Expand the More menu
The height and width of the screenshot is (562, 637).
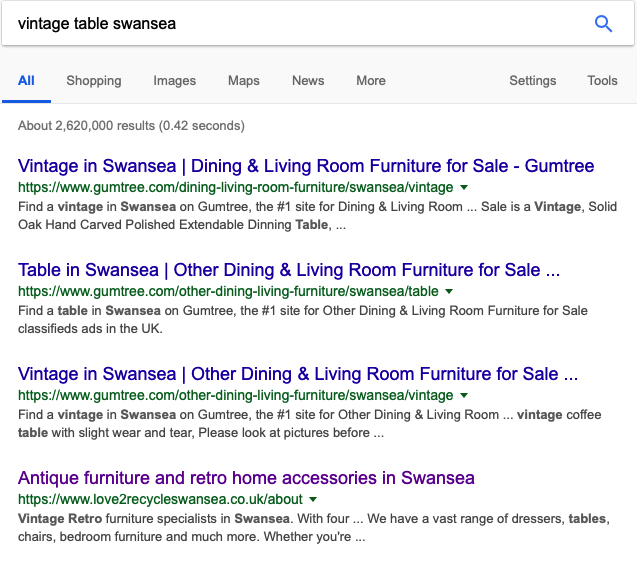pos(371,80)
